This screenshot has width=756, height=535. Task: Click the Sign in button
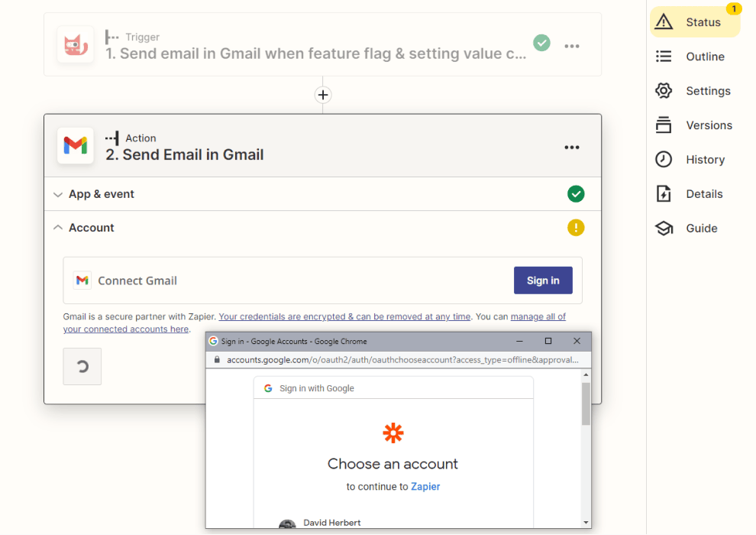tap(543, 280)
